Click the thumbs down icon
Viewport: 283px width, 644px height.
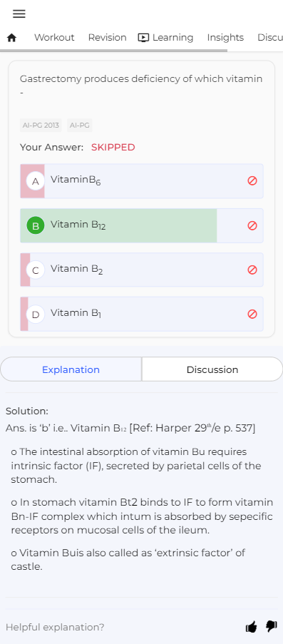tap(271, 626)
